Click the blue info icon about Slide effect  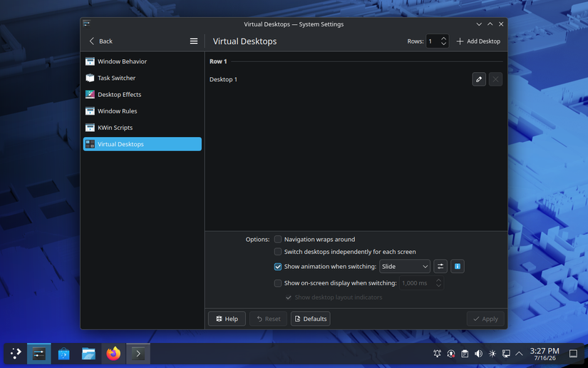tap(458, 266)
